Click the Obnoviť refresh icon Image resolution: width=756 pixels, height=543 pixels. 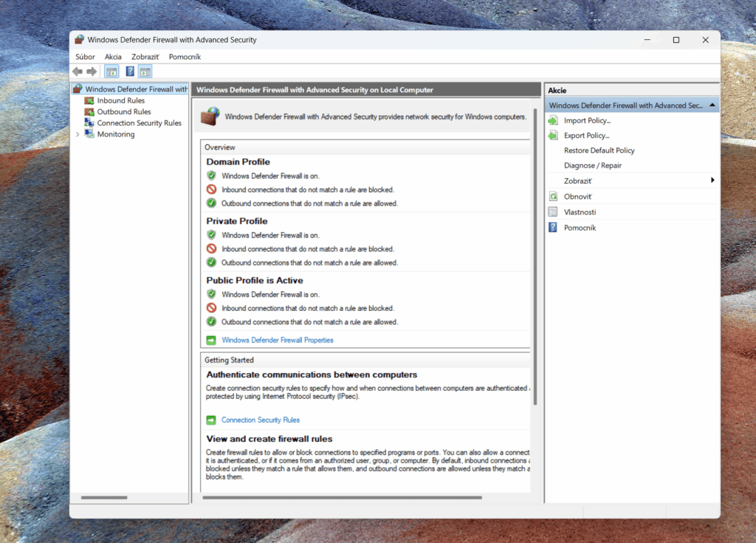[553, 197]
